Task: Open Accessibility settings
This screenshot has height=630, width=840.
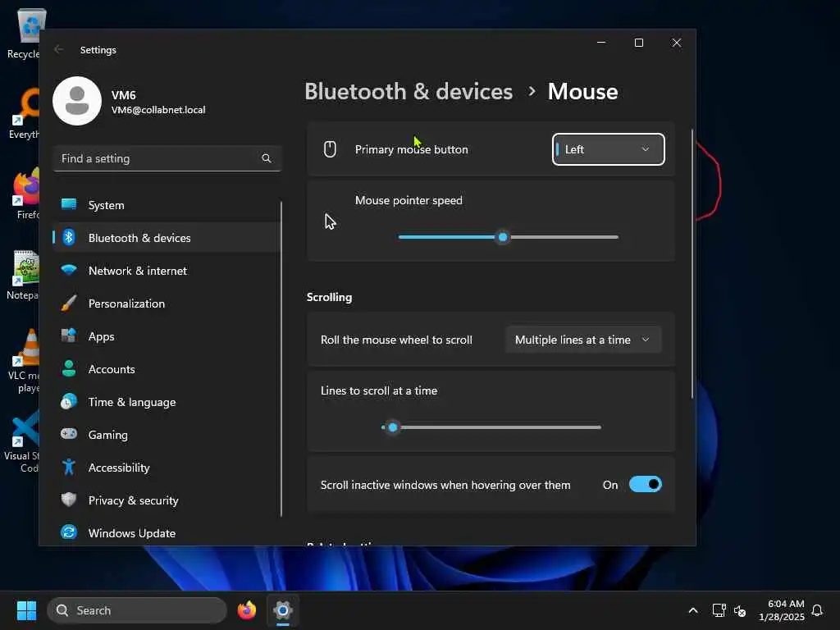Action: coord(167,468)
